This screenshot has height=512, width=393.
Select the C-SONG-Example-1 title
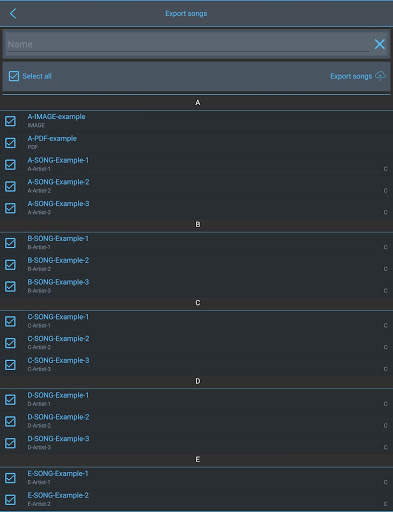[x=58, y=317]
